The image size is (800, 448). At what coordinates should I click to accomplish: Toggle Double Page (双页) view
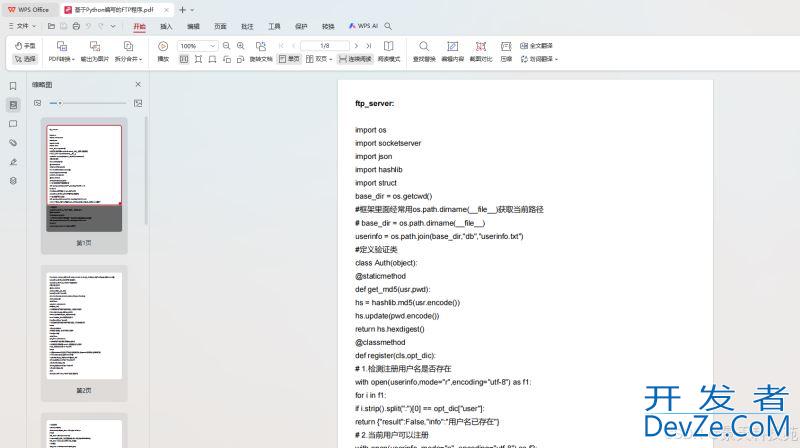[x=316, y=59]
